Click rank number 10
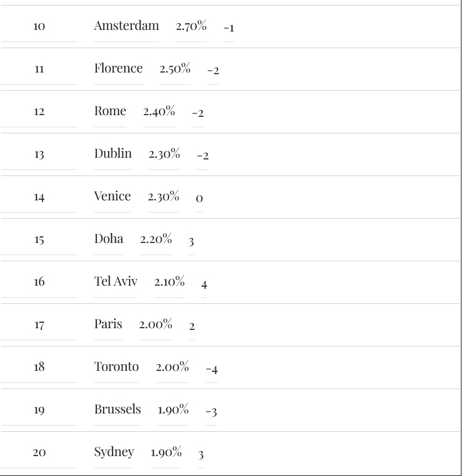This screenshot has width=462, height=476. point(39,26)
